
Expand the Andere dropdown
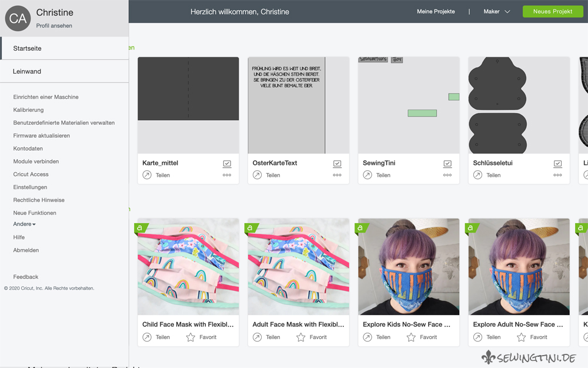point(24,224)
